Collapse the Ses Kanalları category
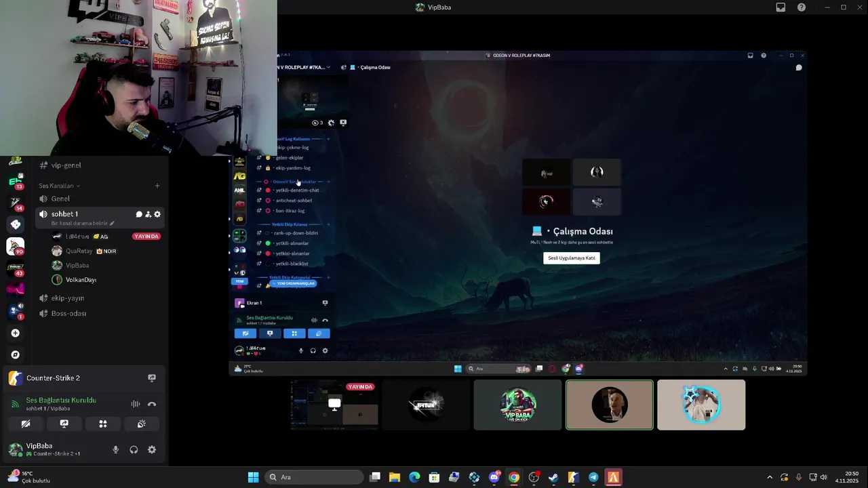 coord(59,186)
